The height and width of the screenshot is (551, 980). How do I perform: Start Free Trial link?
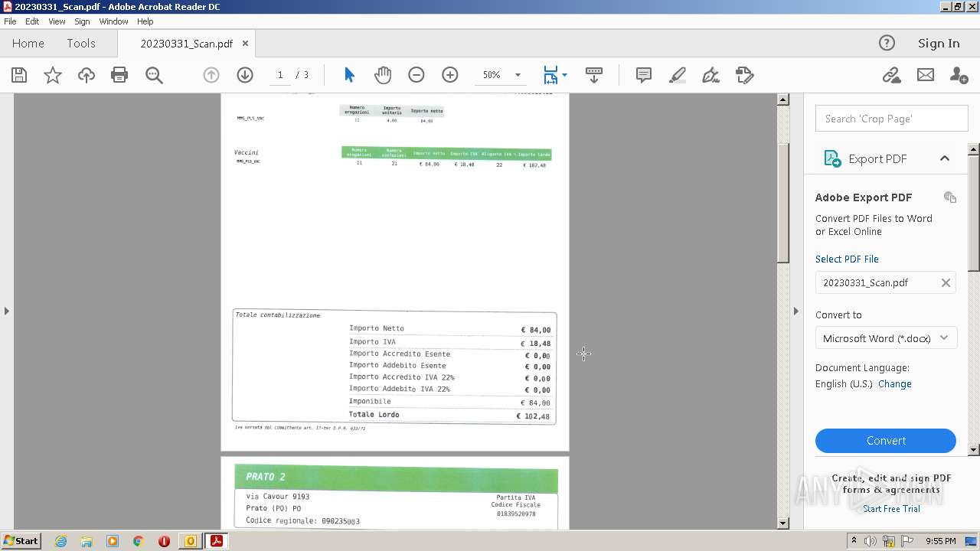tap(891, 509)
